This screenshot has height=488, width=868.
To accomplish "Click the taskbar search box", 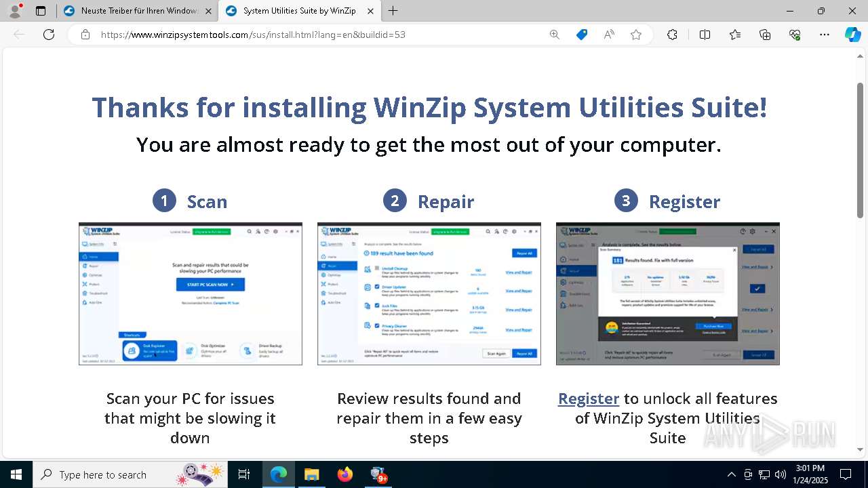I will (x=130, y=474).
